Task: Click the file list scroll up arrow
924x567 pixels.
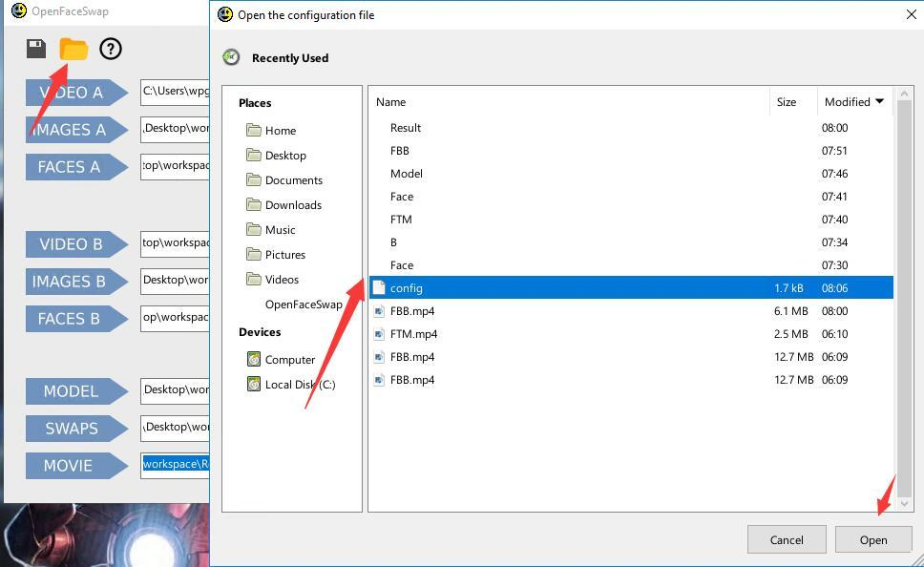Action: point(905,94)
